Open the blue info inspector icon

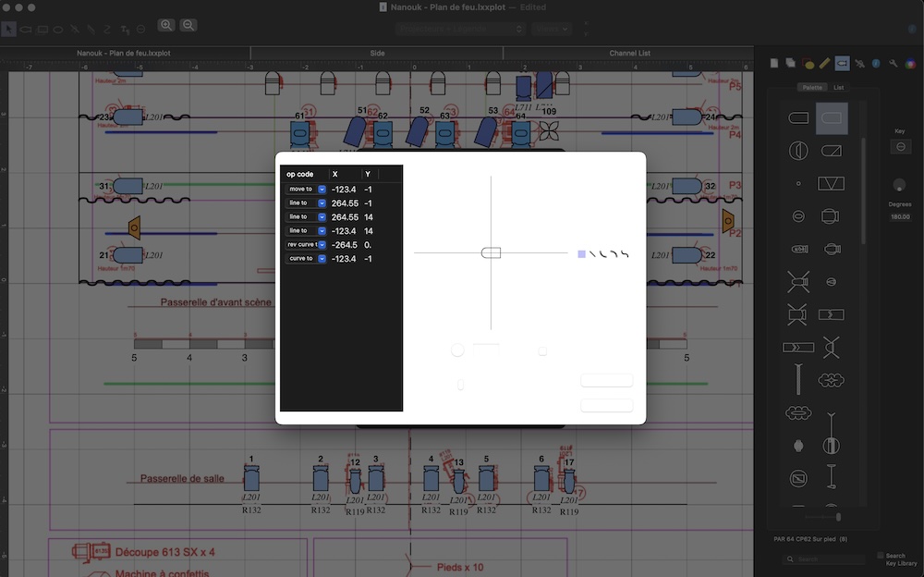pyautogui.click(x=876, y=63)
